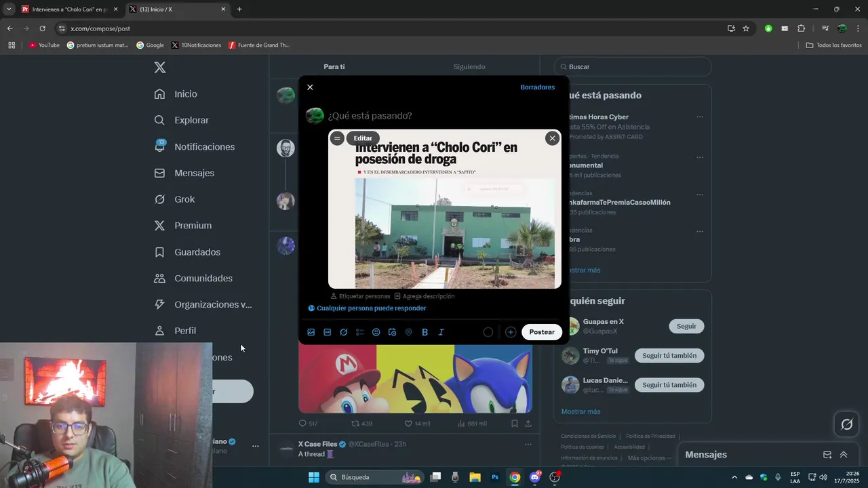Screen dimensions: 868x488
Task: Open options for Monumental trend
Action: (x=700, y=157)
